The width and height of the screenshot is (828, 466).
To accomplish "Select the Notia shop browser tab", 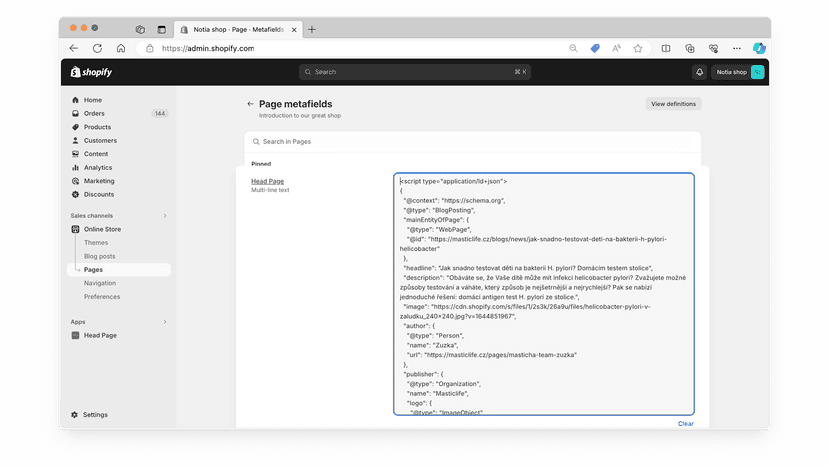I will point(238,30).
